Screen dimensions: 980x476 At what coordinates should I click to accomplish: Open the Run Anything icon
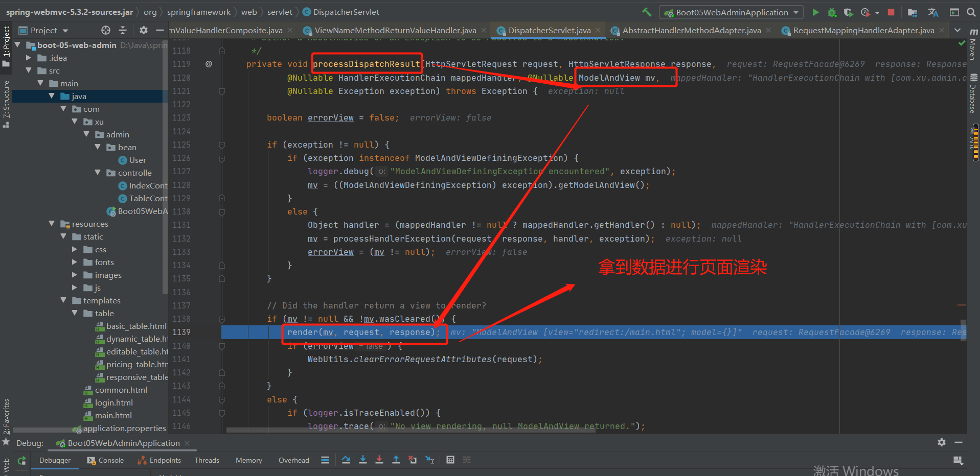[954, 12]
